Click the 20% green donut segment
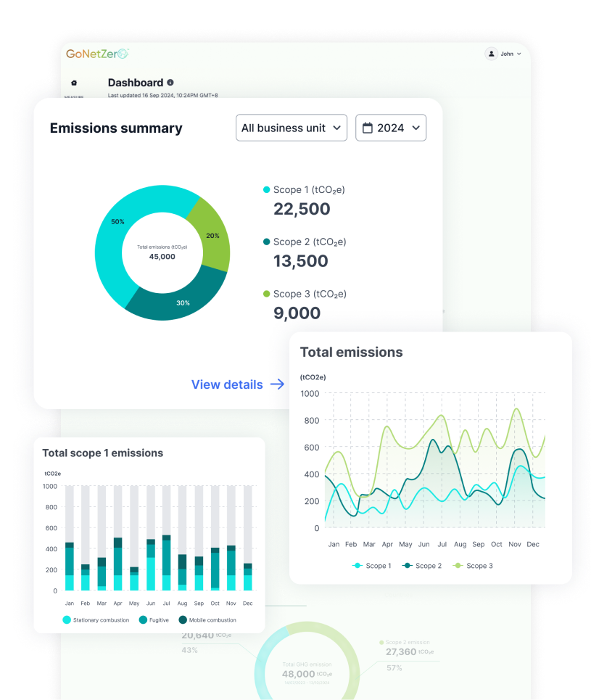Image resolution: width=591 pixels, height=700 pixels. pyautogui.click(x=212, y=235)
